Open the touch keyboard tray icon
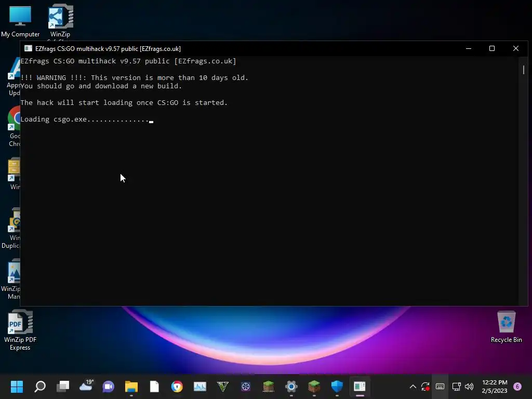This screenshot has width=532, height=399. tap(440, 387)
